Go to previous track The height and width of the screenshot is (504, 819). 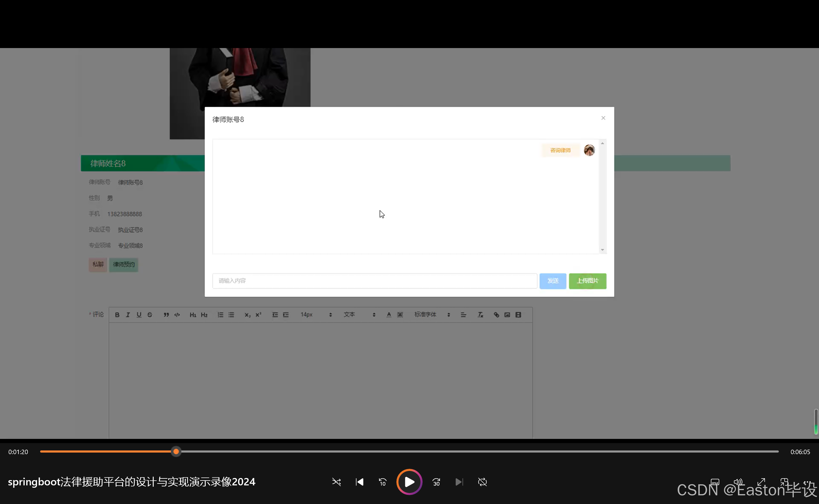[x=359, y=482]
